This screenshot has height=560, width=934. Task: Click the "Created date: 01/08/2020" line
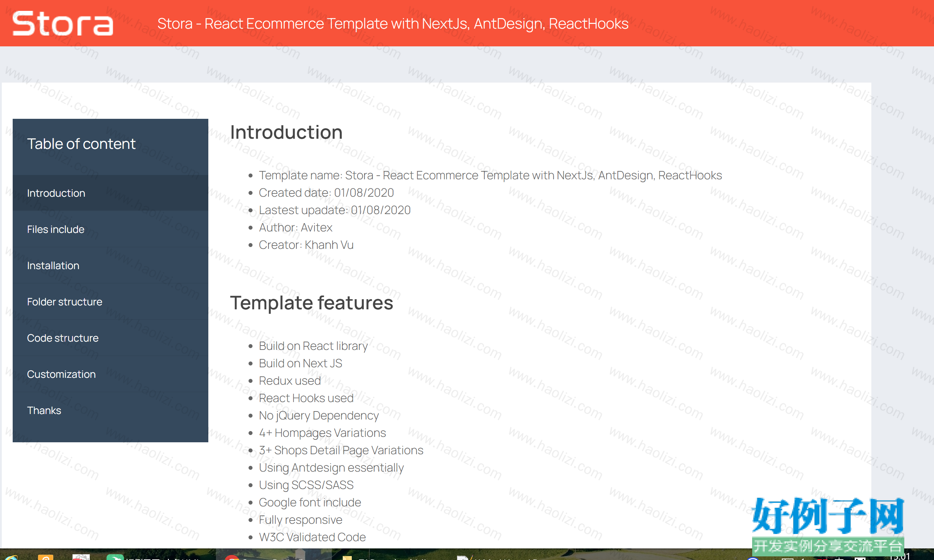[x=326, y=192]
